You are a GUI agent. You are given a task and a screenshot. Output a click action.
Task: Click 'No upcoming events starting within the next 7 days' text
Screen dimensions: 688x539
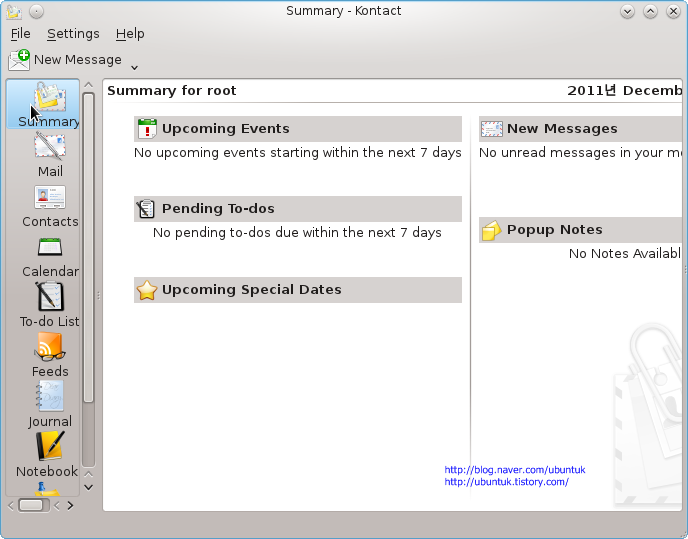(x=297, y=153)
